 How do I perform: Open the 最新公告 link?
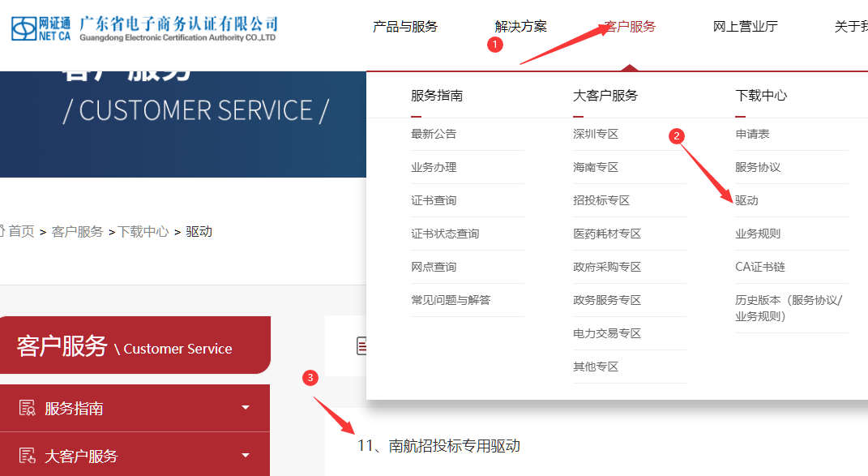point(434,134)
